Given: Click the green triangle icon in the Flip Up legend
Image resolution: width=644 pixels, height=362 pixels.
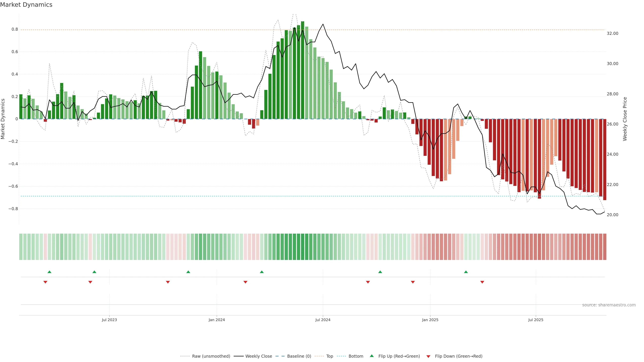Looking at the screenshot, I should 372,356.
